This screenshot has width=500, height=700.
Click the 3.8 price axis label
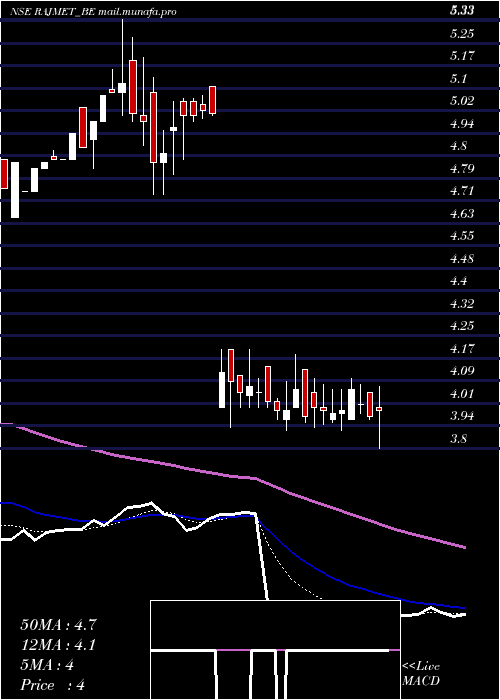coord(458,438)
